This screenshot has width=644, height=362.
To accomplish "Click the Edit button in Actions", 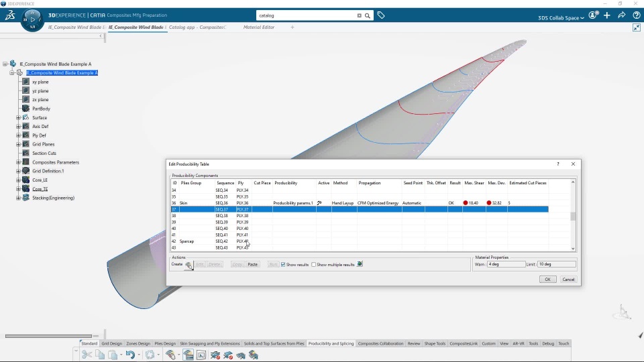I will tap(200, 265).
